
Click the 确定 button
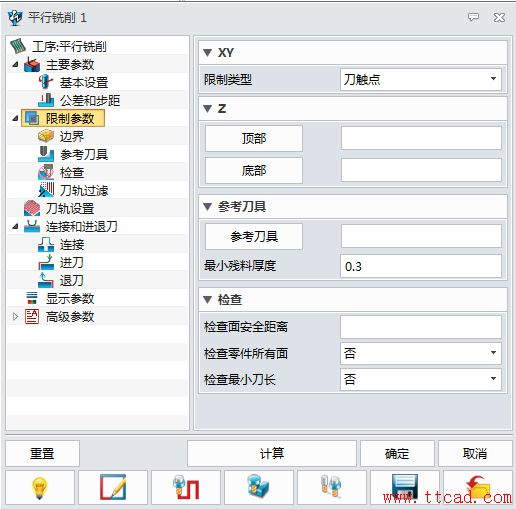[397, 453]
